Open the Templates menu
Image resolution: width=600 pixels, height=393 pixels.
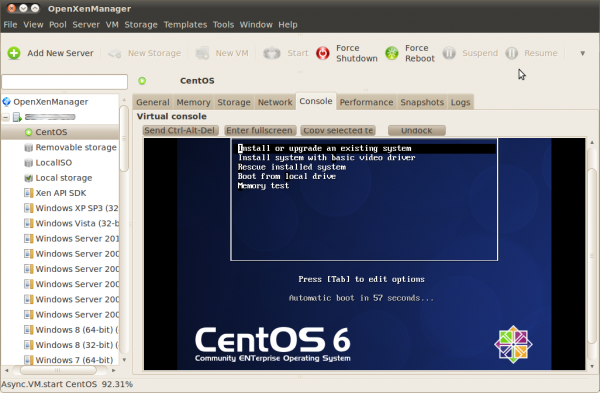(185, 25)
